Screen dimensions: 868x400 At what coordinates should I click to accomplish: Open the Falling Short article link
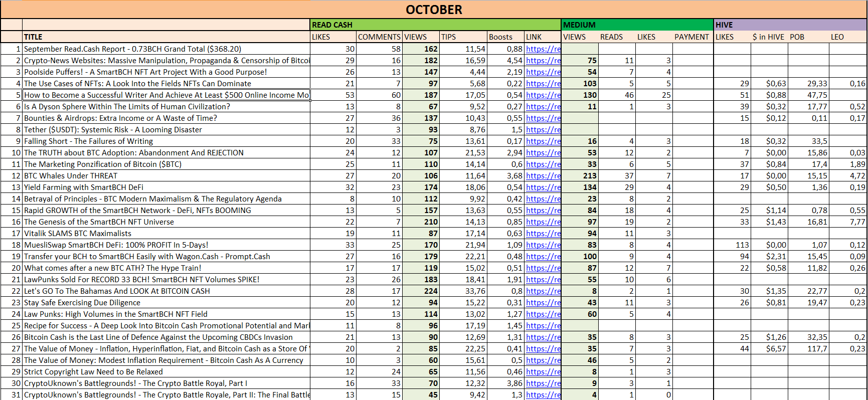[x=543, y=141]
